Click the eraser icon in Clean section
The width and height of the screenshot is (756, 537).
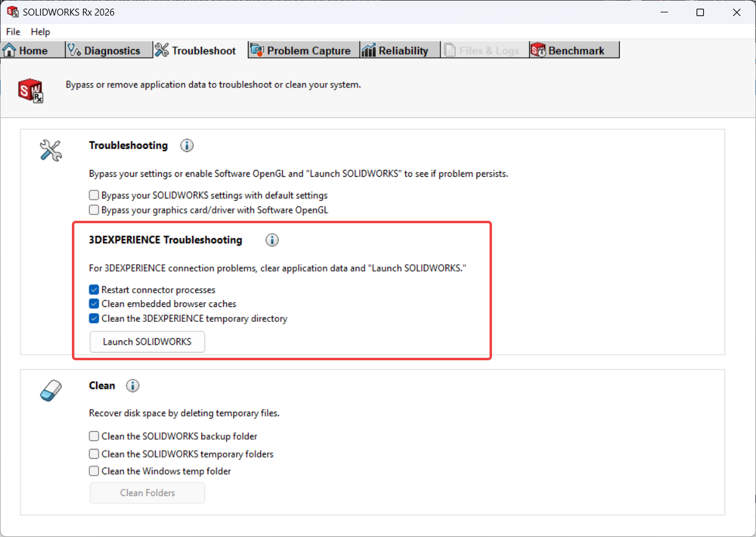tap(51, 391)
